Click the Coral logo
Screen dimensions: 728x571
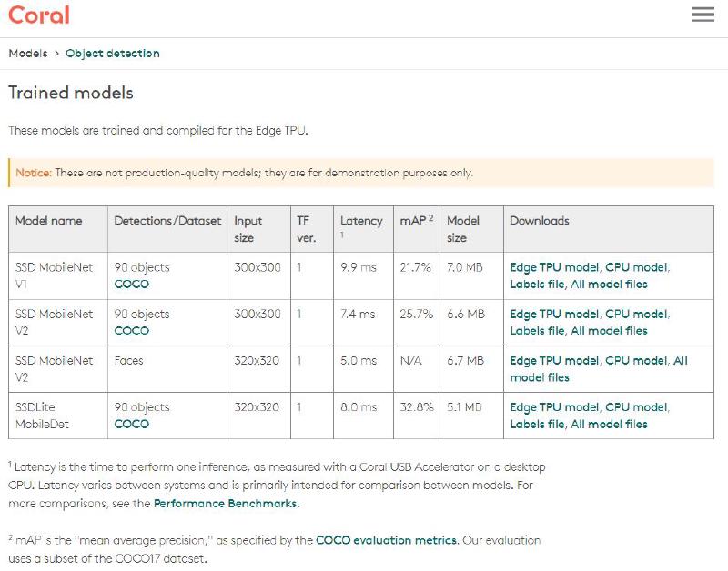38,15
